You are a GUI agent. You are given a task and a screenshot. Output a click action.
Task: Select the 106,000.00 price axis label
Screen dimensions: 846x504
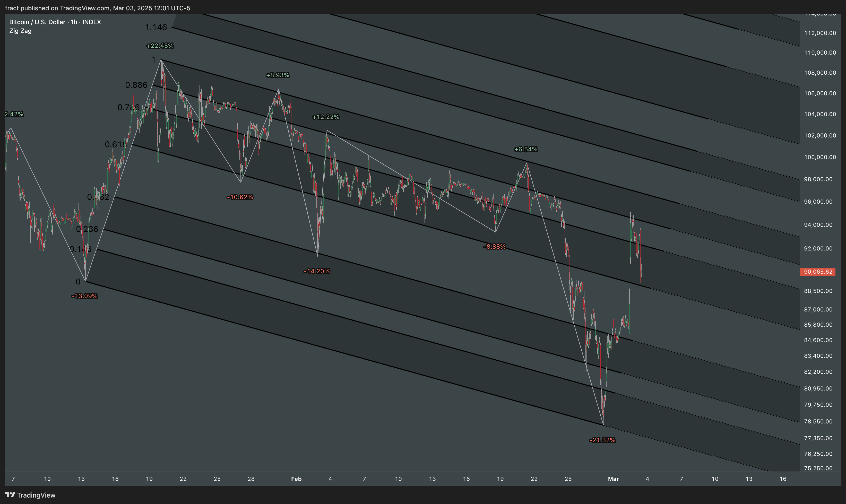click(x=820, y=93)
